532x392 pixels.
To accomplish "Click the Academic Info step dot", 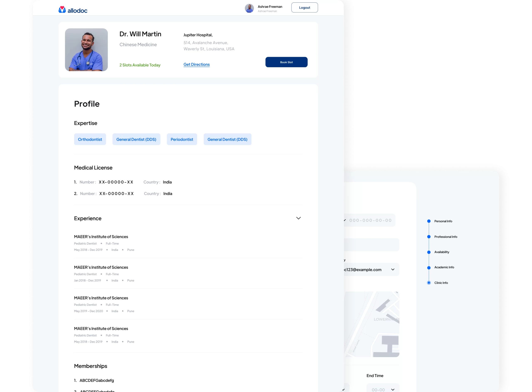I will point(429,268).
